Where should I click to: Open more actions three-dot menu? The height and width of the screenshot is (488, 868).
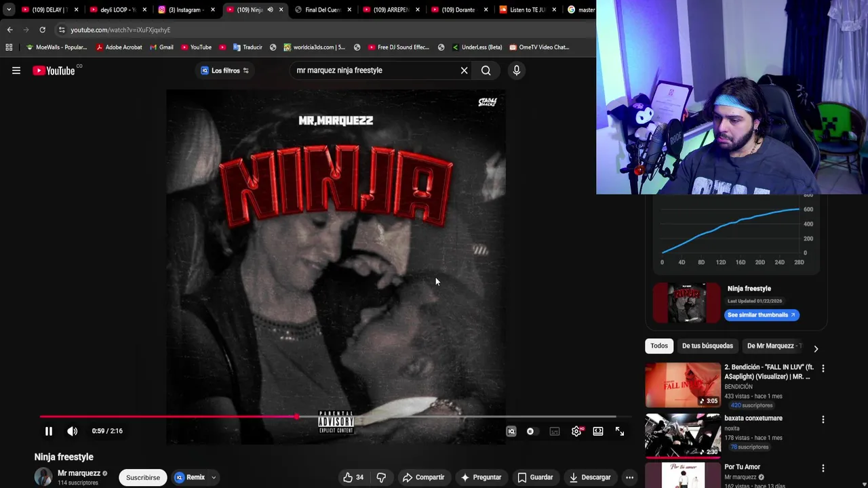[x=629, y=477]
